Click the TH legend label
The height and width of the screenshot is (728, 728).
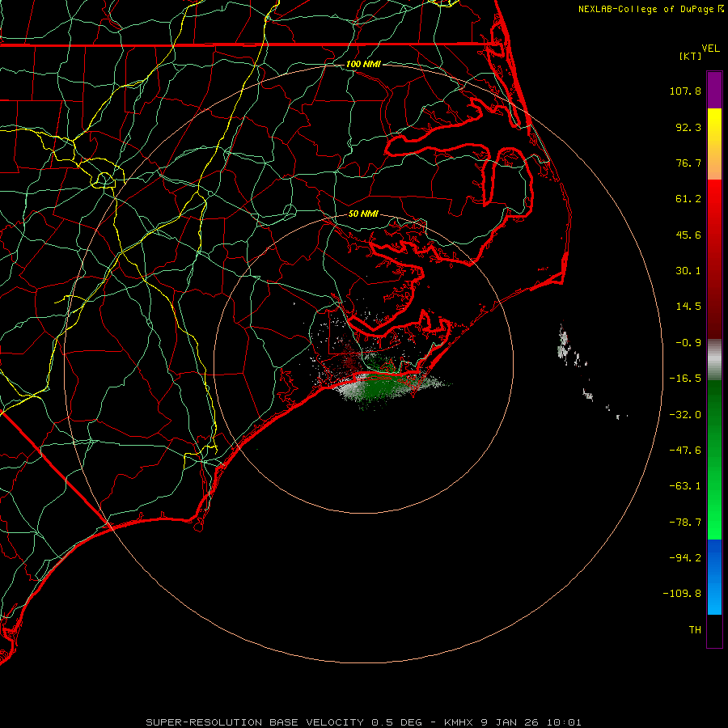click(x=695, y=630)
